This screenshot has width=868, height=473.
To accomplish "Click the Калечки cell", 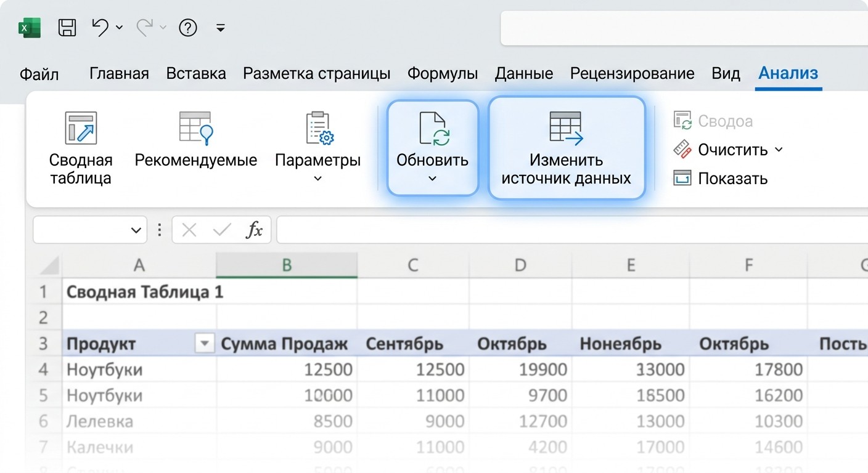I will tap(139, 447).
